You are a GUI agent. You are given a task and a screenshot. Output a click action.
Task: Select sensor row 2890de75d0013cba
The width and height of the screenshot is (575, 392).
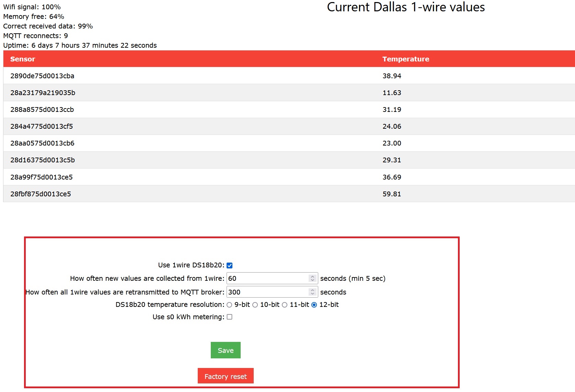(42, 76)
